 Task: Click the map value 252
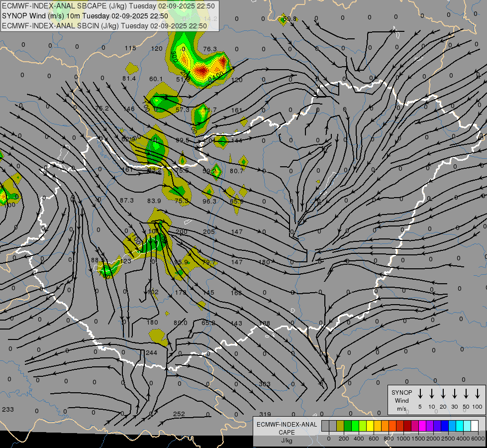[x=179, y=414]
